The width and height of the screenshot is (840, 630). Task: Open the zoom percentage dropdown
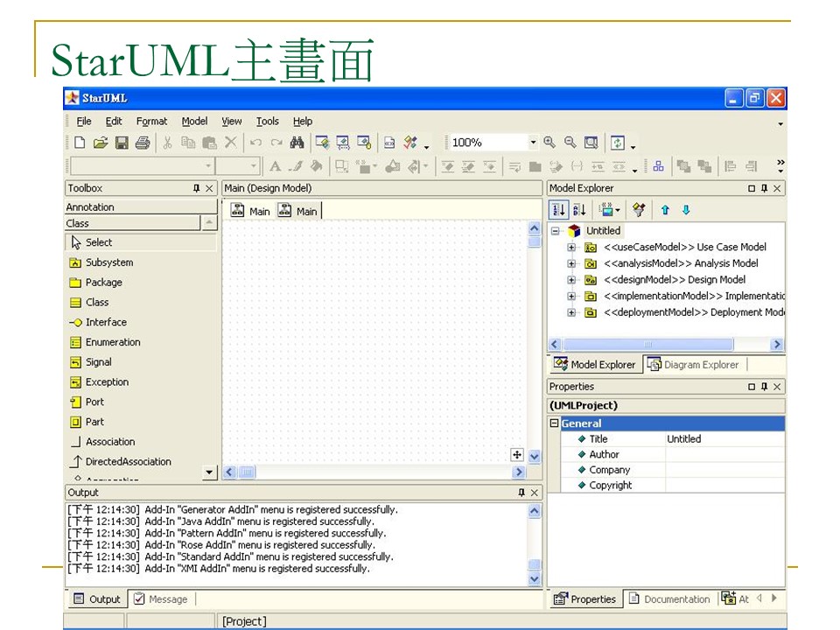533,143
